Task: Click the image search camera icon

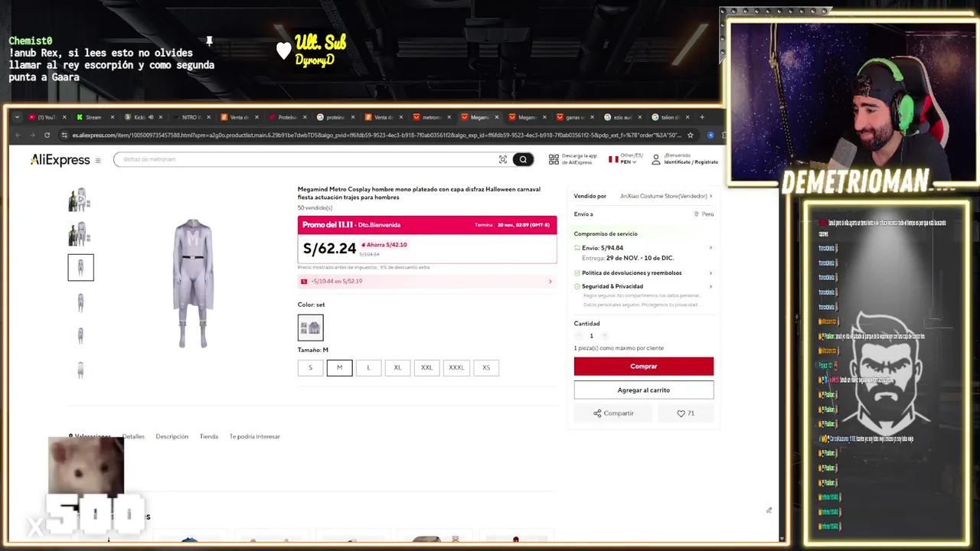Action: tap(503, 159)
